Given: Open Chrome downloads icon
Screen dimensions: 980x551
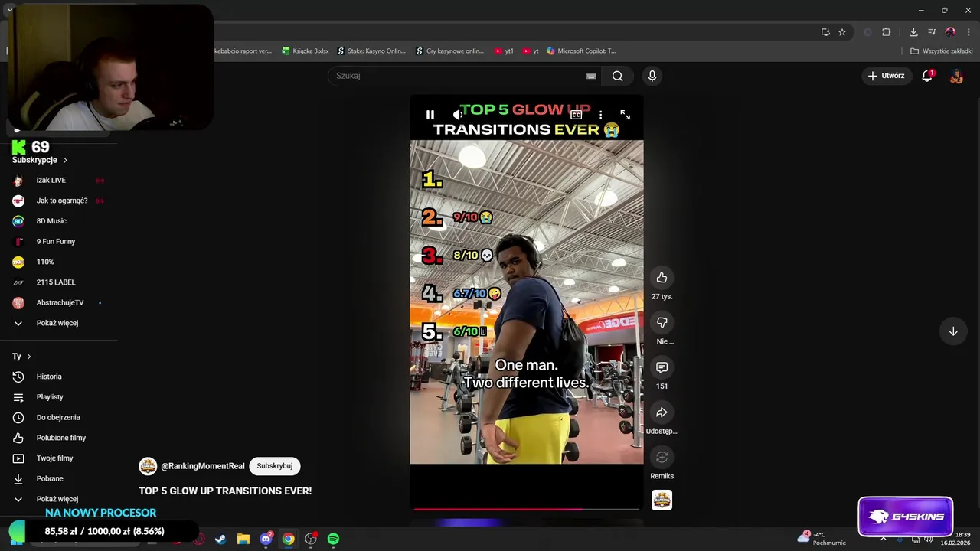Looking at the screenshot, I should click(913, 32).
